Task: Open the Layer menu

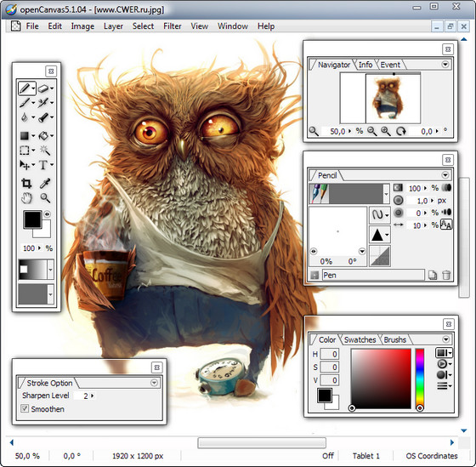Action: click(x=113, y=26)
